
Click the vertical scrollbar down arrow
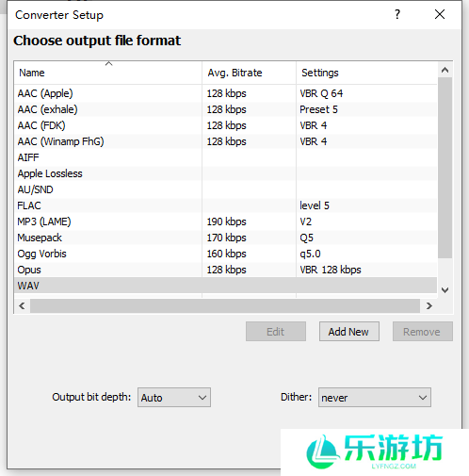click(445, 289)
